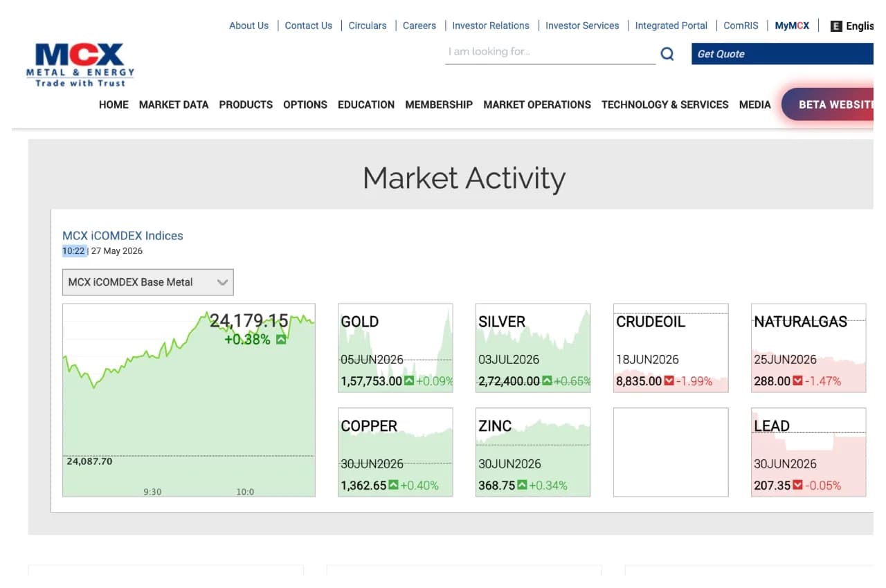The height and width of the screenshot is (588, 886).
Task: Open the NATURALGAS 25JUN2026 contract tile
Action: 808,348
